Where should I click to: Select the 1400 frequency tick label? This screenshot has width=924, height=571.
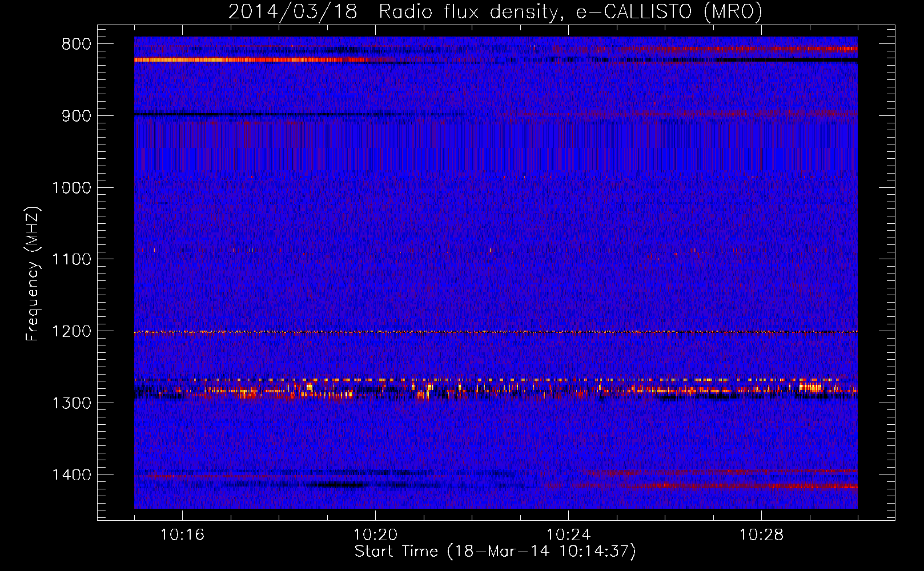[71, 475]
